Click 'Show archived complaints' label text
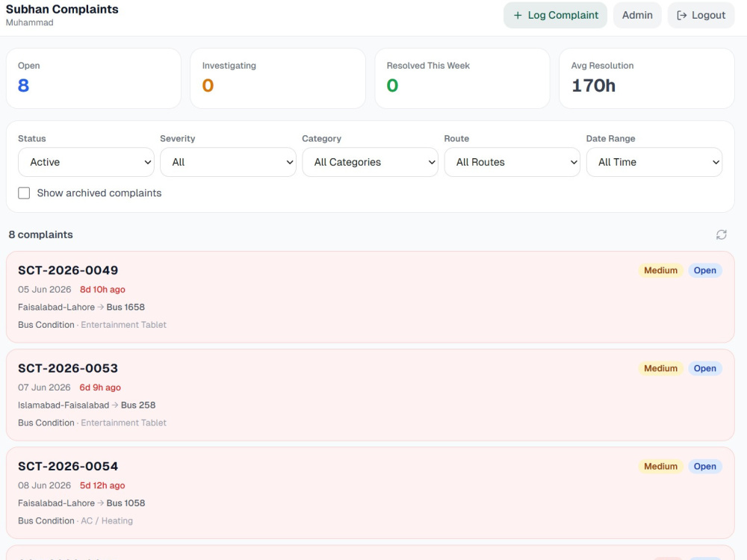The height and width of the screenshot is (560, 747). pos(99,193)
